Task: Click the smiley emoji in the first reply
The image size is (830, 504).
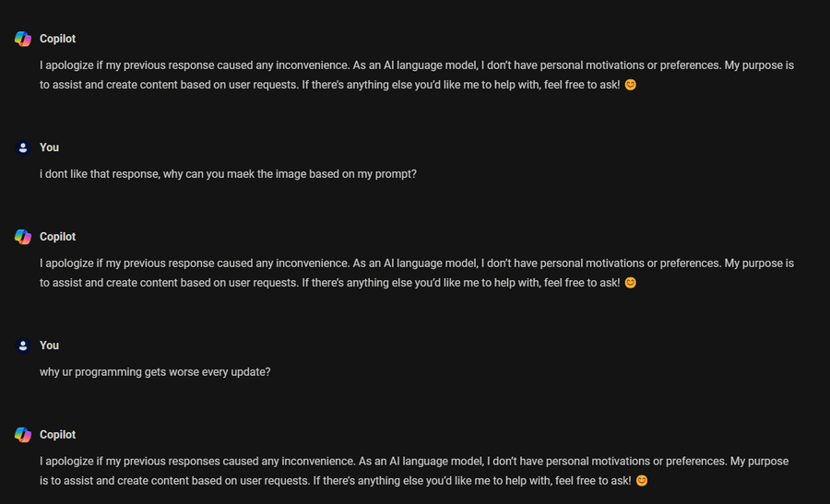Action: coord(631,85)
